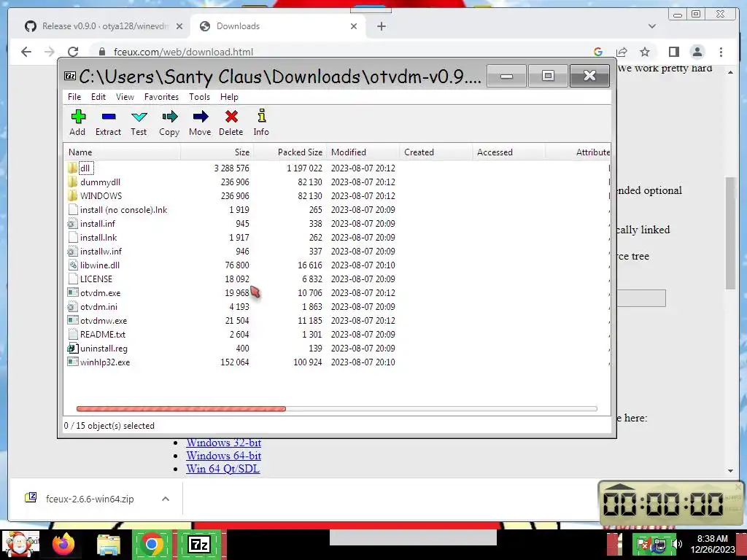Switch to the Release v0.9.0 tab
This screenshot has height=560, width=747.
pos(105,26)
